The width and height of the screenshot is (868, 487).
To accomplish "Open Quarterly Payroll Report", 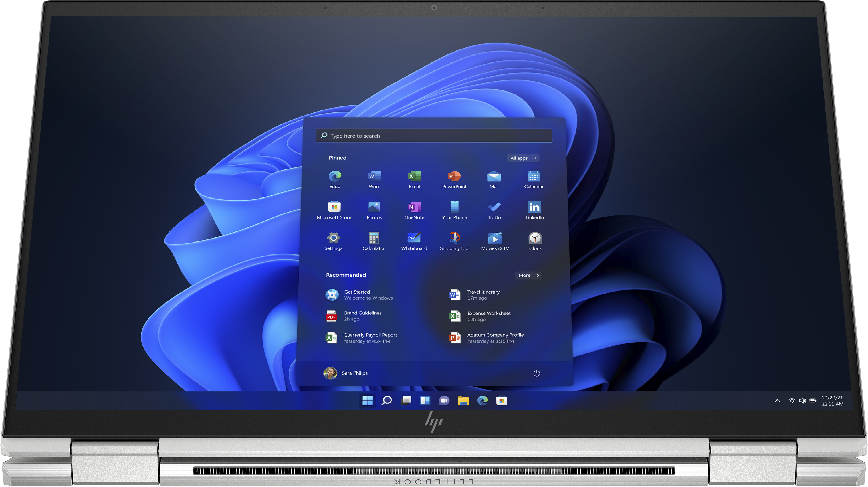I will [x=361, y=338].
